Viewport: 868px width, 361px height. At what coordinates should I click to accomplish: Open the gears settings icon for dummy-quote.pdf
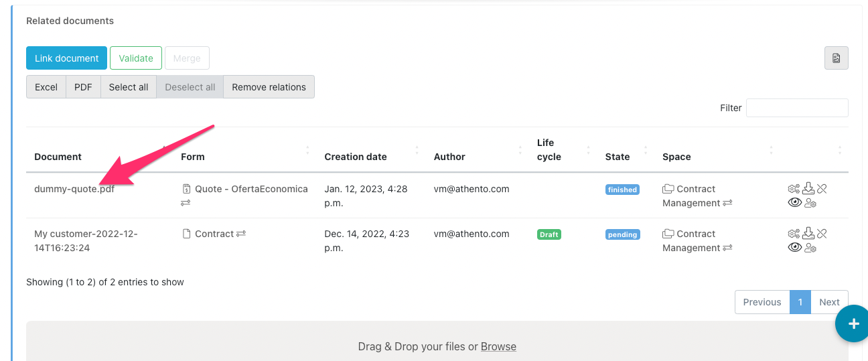pyautogui.click(x=794, y=189)
